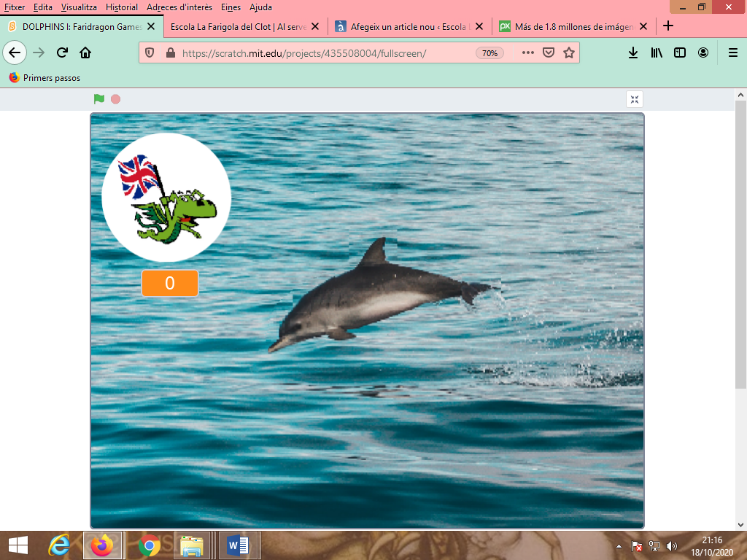
Task: Reload the current page
Action: coord(63,52)
